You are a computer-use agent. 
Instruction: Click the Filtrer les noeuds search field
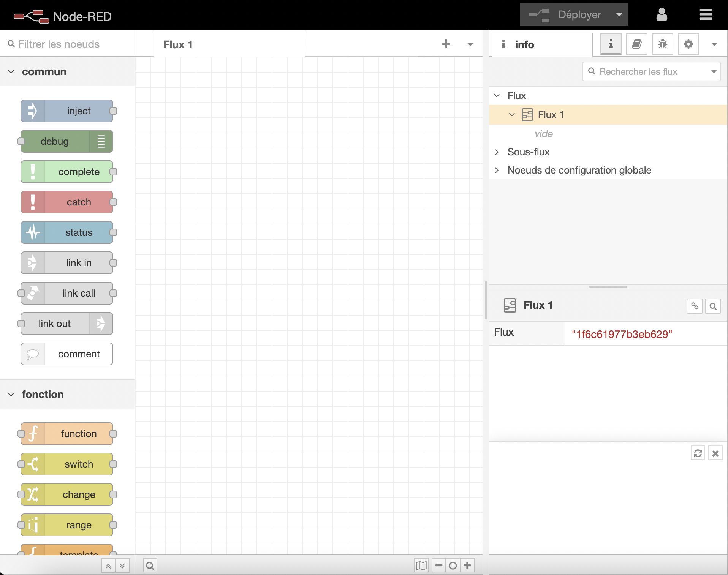72,44
